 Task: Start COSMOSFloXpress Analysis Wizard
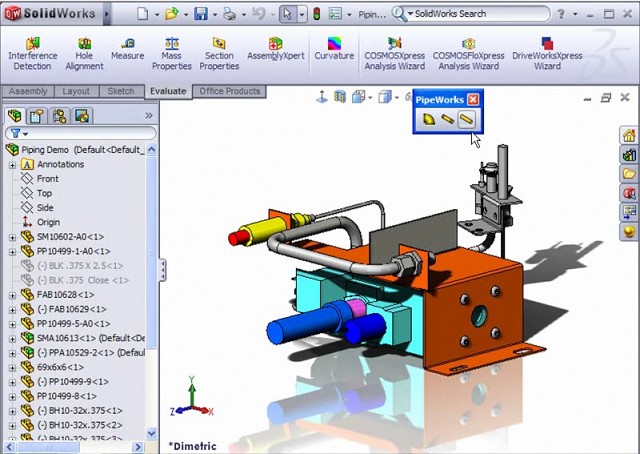pos(469,54)
